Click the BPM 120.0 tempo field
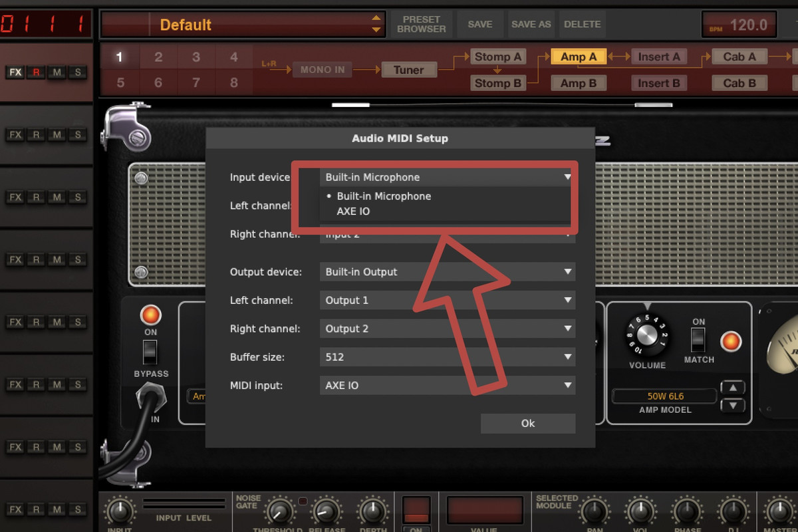Image resolution: width=798 pixels, height=532 pixels. tap(738, 25)
